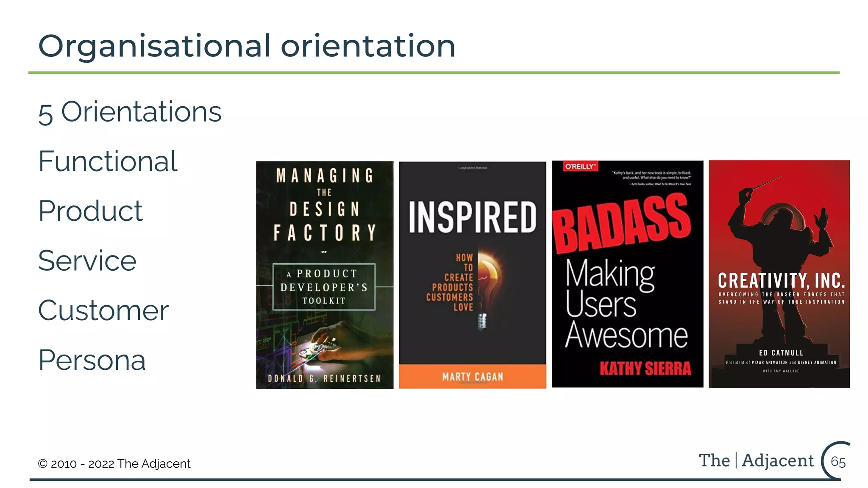Select the Customer orientation text
The height and width of the screenshot is (488, 868).
pos(103,311)
